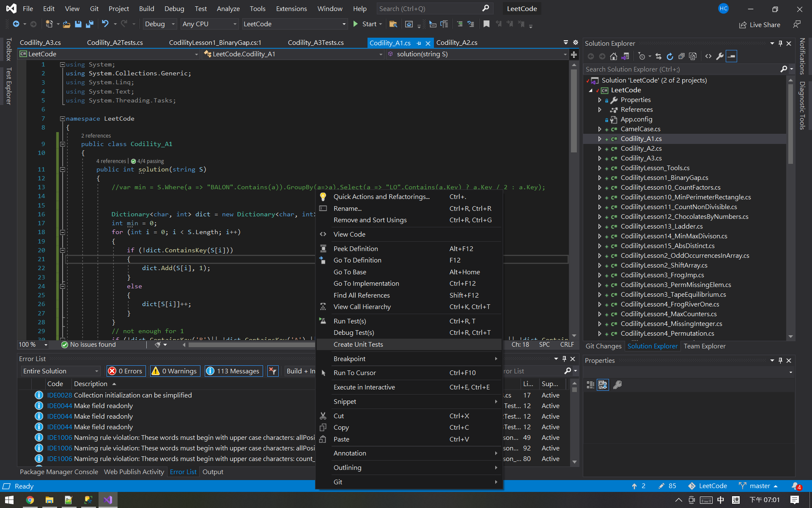Image resolution: width=812 pixels, height=508 pixels.
Task: Split the editor window with the splitter icon
Action: coord(574,54)
